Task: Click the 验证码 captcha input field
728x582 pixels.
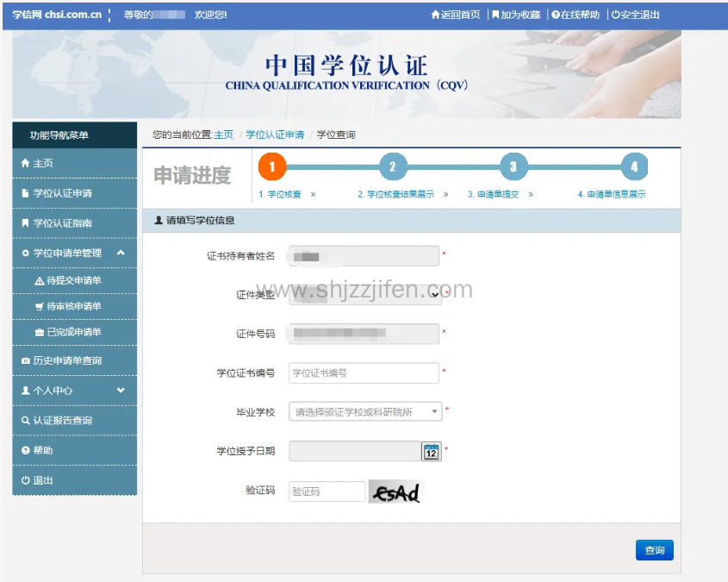Action: [327, 491]
